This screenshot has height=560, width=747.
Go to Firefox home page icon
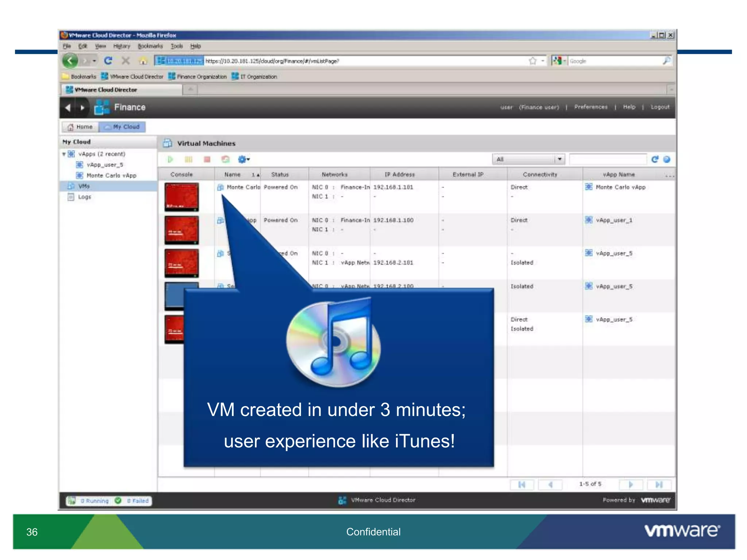click(143, 61)
